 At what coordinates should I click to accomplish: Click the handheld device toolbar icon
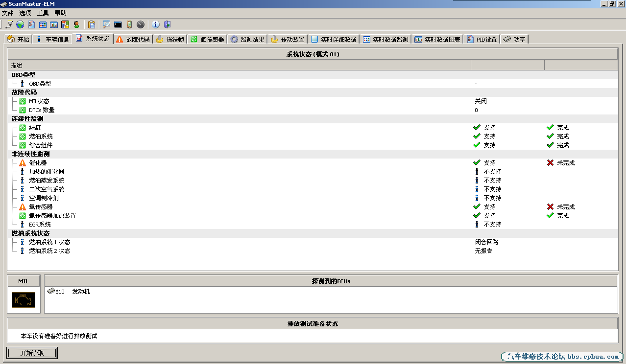tap(129, 24)
